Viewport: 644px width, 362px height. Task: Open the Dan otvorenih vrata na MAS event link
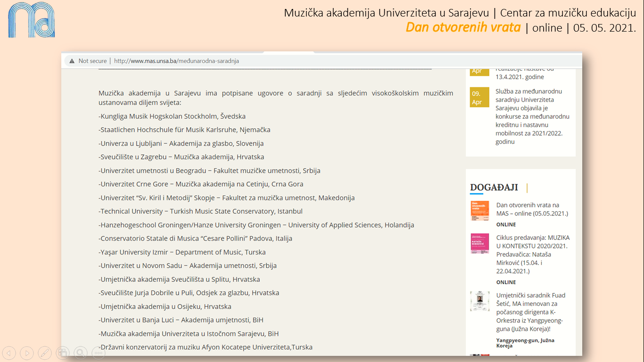(532, 209)
